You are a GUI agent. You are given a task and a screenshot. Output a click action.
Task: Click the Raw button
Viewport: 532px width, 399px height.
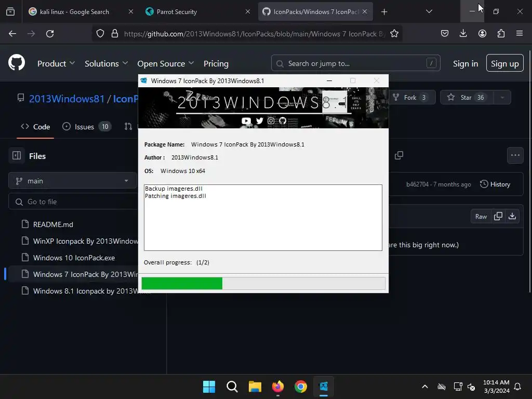tap(481, 216)
